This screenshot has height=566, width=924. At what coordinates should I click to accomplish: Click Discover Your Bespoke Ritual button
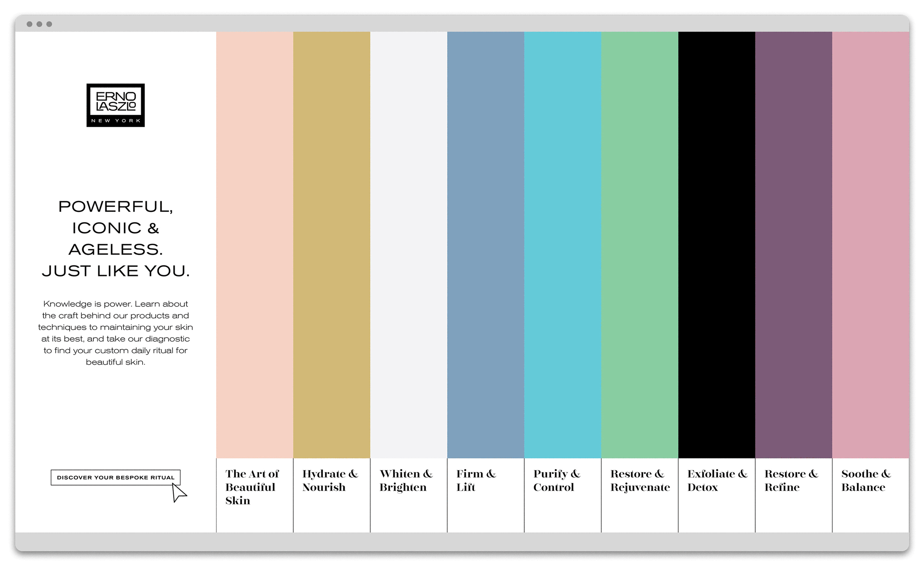[115, 477]
